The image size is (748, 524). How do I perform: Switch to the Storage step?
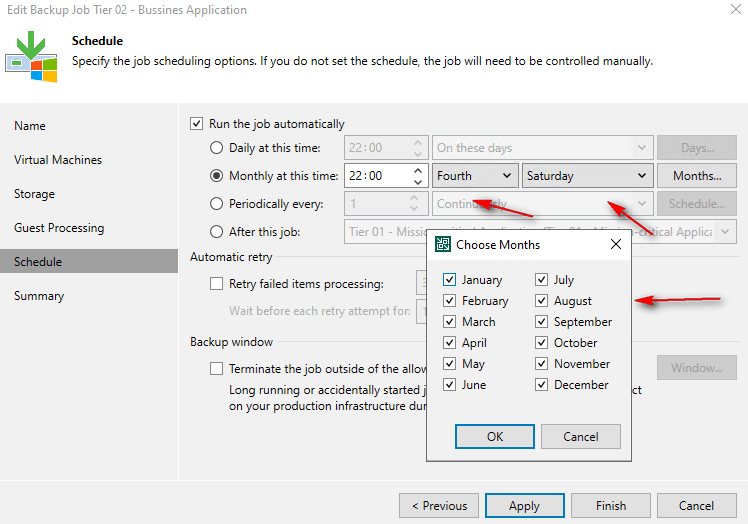tap(34, 194)
